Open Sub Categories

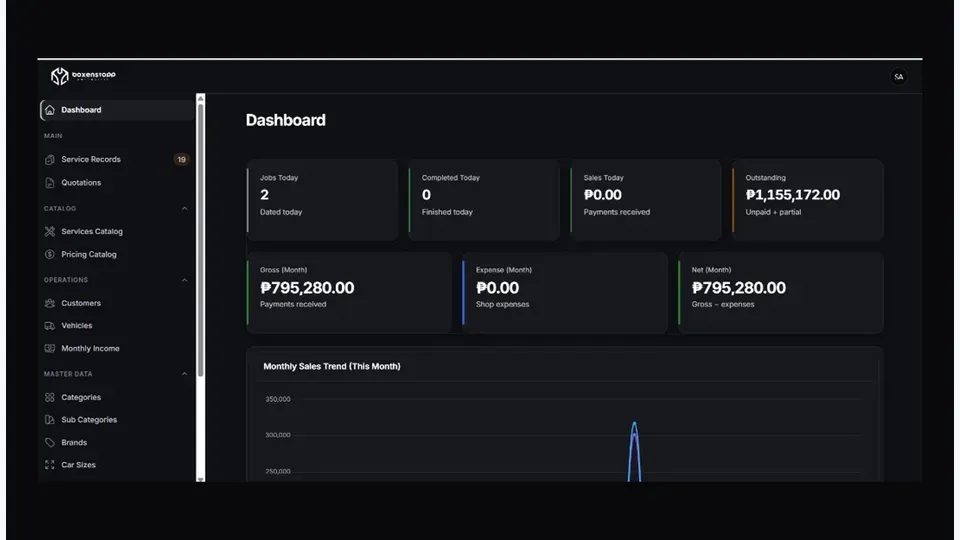pyautogui.click(x=117, y=419)
